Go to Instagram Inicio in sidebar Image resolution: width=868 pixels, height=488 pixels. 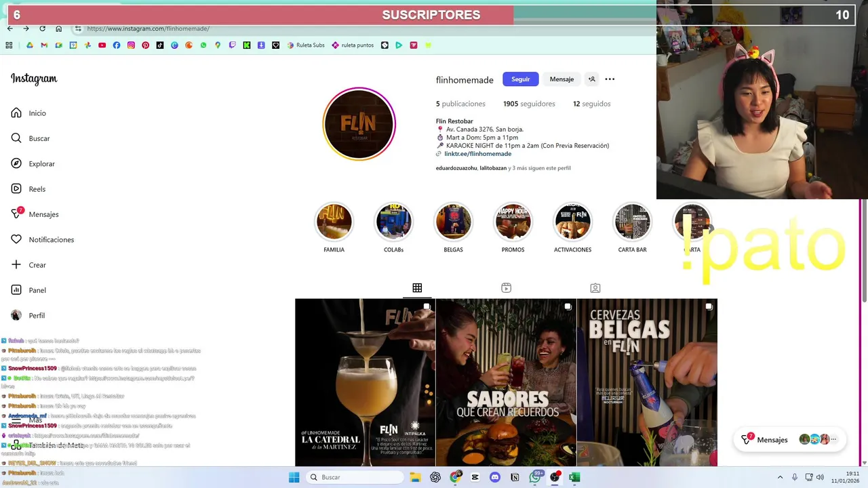pyautogui.click(x=28, y=113)
